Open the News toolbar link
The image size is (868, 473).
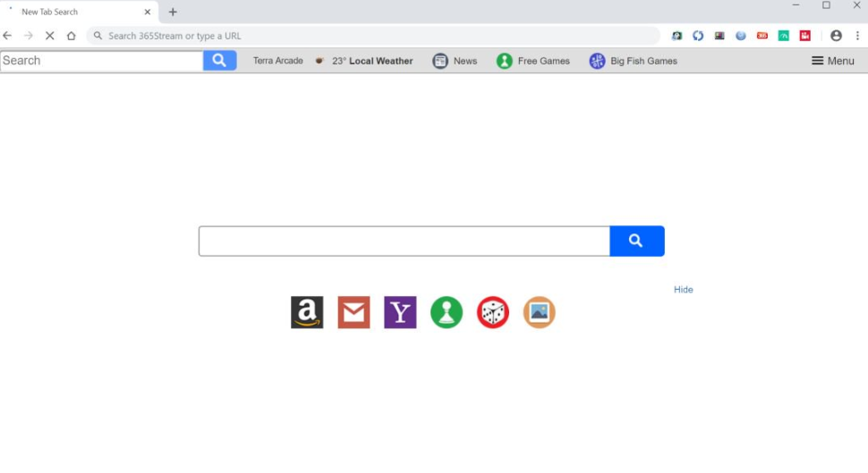click(x=455, y=61)
